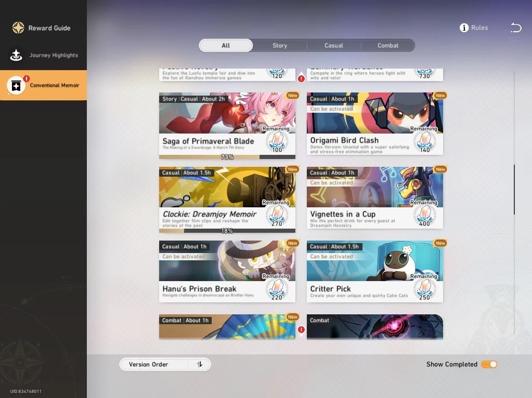Click the red alert marker between top cards
The image size is (532, 398).
pos(301,78)
